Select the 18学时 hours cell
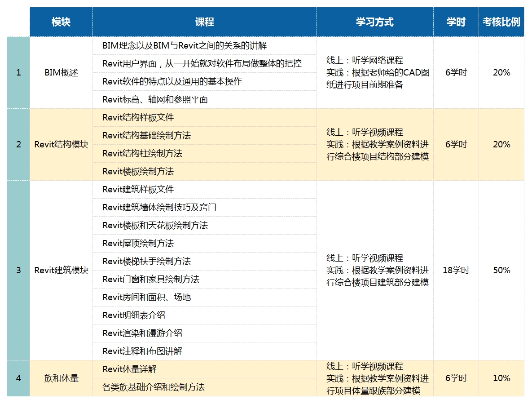Image resolution: width=532 pixels, height=404 pixels. [456, 270]
